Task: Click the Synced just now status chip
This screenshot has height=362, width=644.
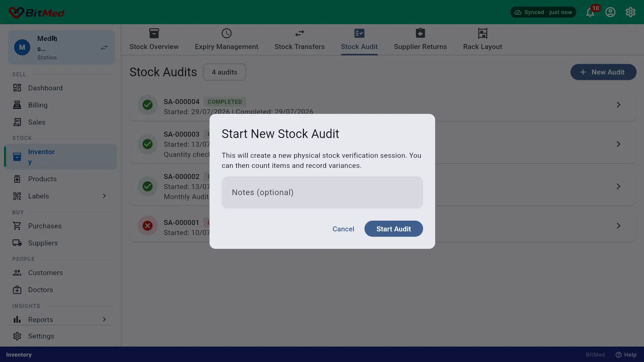Action: (543, 12)
